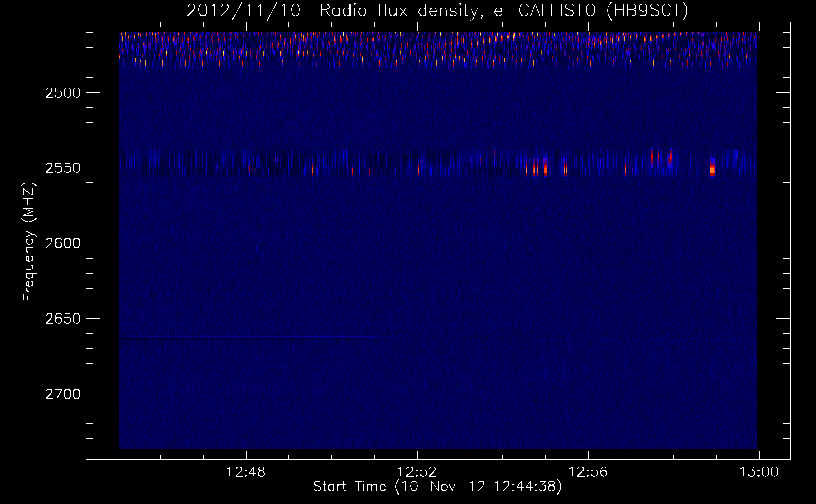Click the plot title 2012/11/10 Radio flux density
The image size is (816, 504).
[437, 10]
